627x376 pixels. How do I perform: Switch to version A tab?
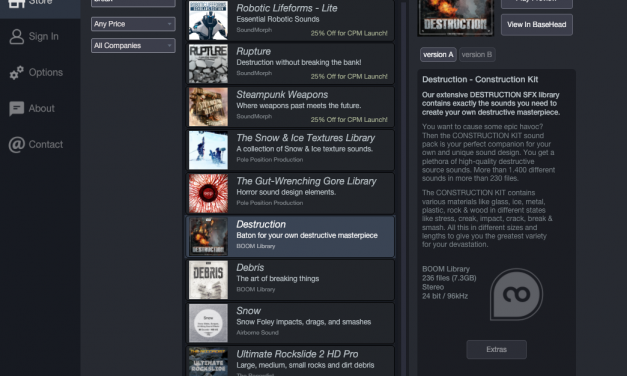point(438,55)
